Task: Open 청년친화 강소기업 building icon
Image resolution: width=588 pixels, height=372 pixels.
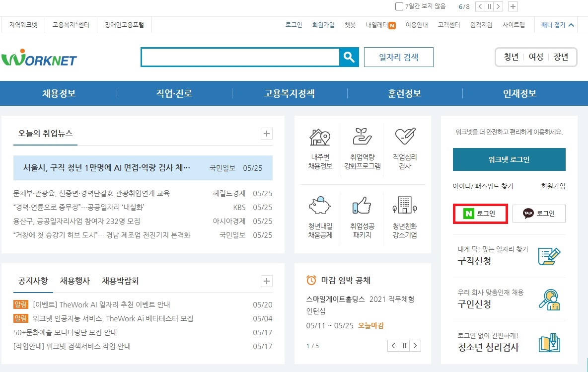Action: (x=405, y=206)
